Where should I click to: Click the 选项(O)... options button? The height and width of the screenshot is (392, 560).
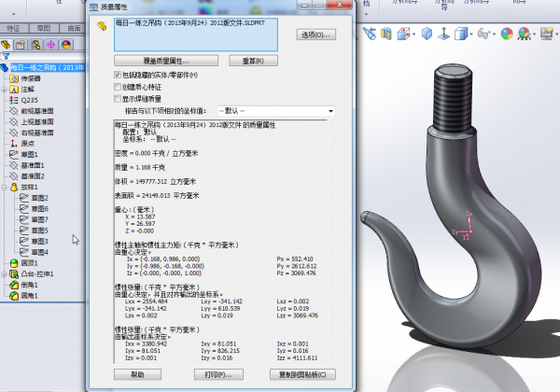pos(315,35)
